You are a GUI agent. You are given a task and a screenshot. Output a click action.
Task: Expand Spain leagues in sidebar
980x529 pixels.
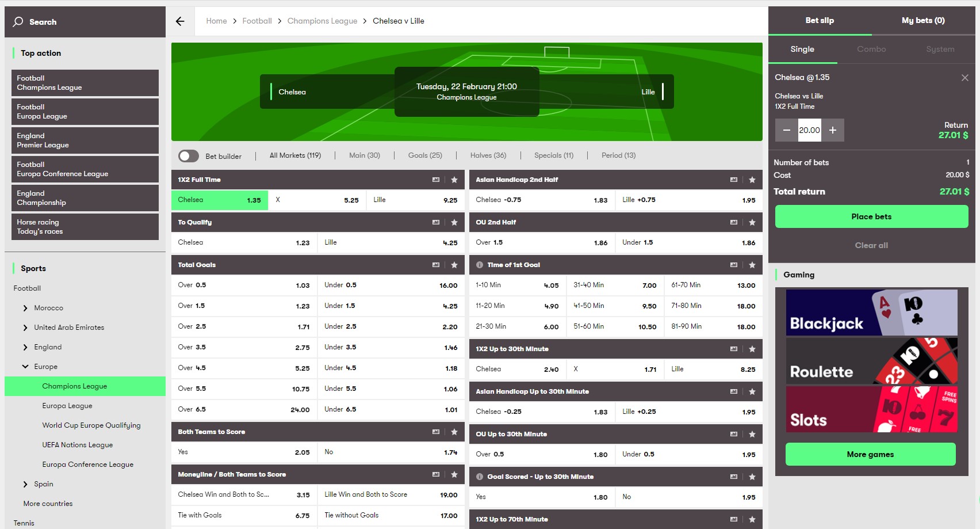tap(25, 484)
